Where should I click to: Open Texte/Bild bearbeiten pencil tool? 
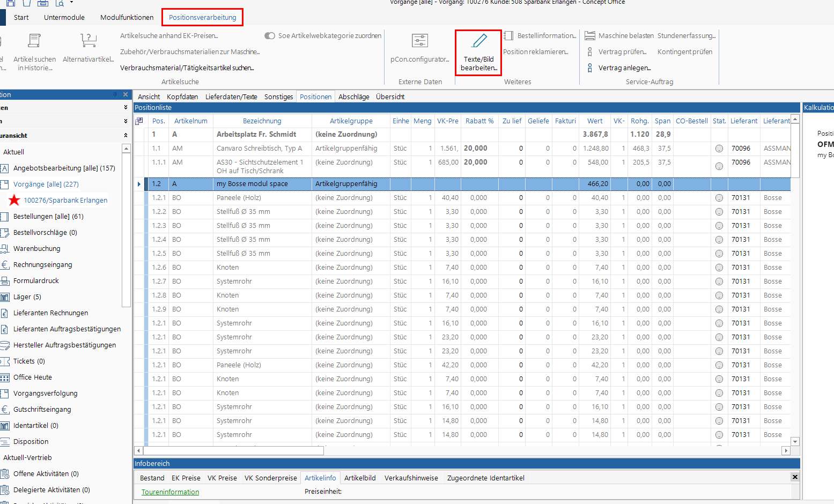(x=478, y=41)
